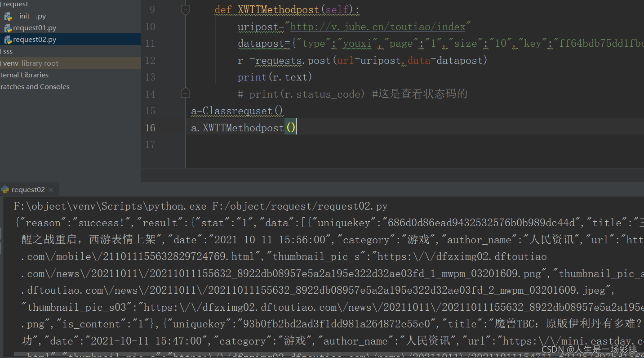Click line number 17 in the gutter
Screen dimensions: 644x358
[x=150, y=144]
